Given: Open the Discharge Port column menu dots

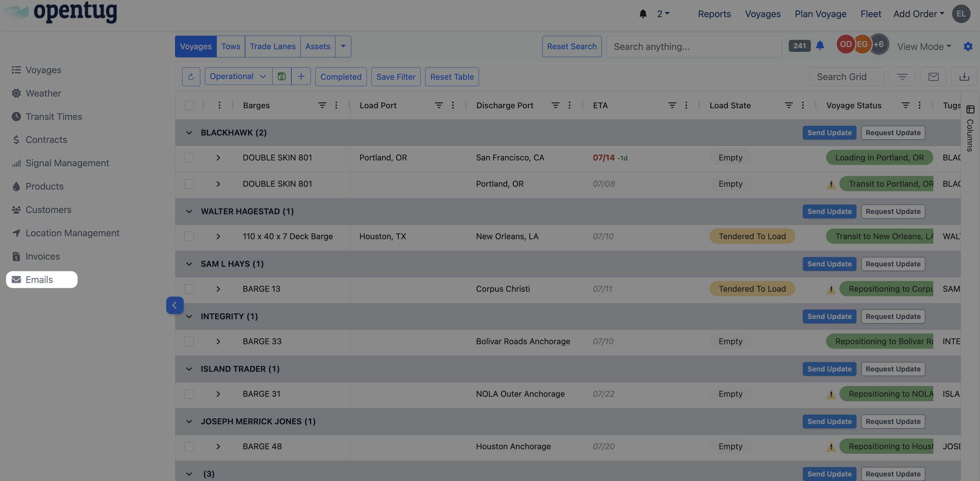Looking at the screenshot, I should (x=569, y=105).
